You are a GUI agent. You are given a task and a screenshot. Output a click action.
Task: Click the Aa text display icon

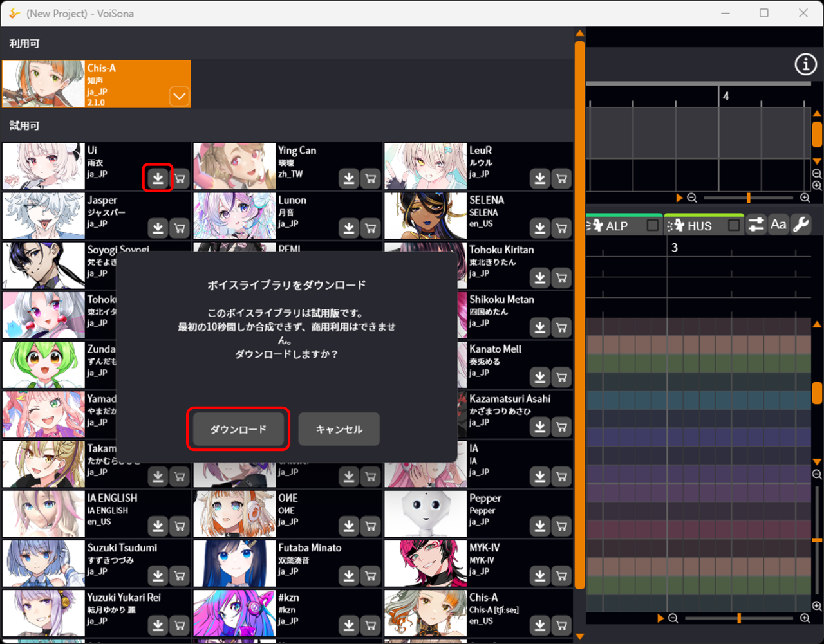778,225
